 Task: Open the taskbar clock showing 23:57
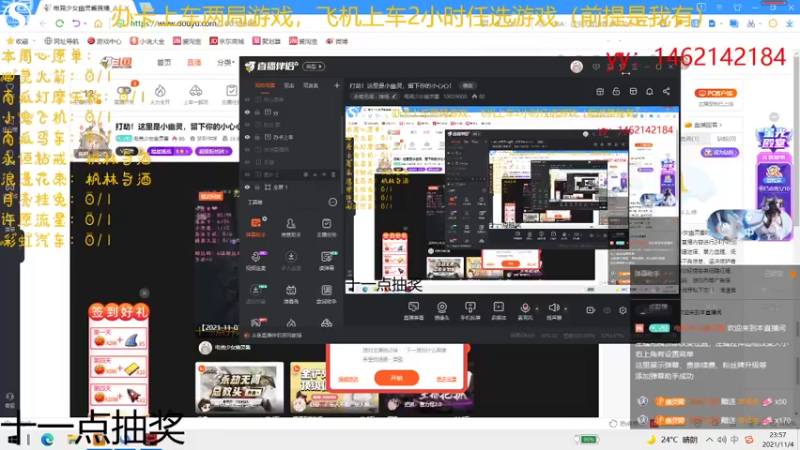(x=778, y=439)
